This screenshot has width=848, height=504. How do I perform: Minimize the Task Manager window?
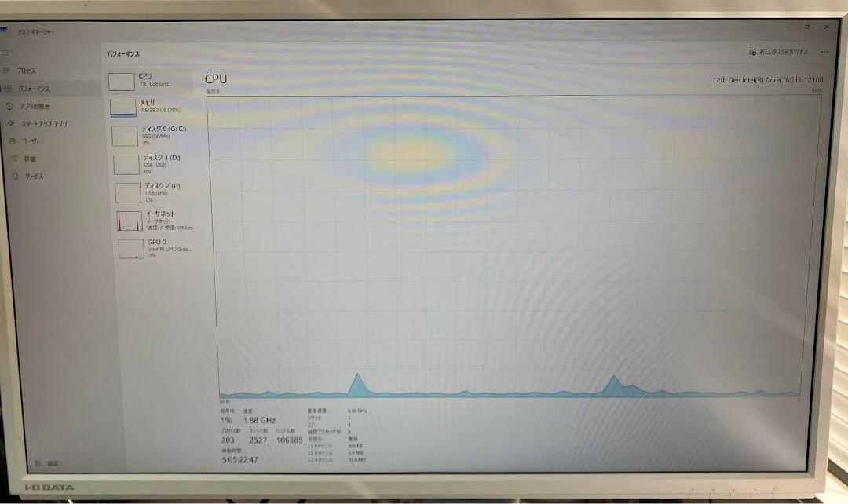(787, 27)
